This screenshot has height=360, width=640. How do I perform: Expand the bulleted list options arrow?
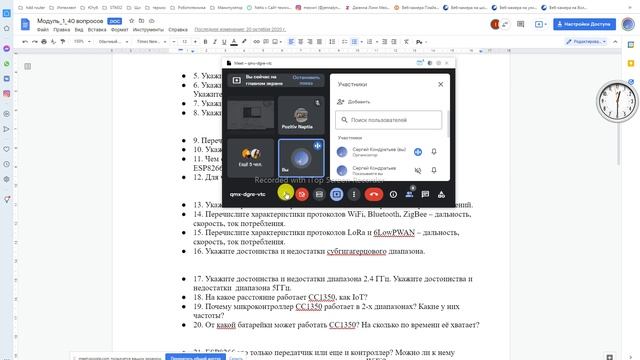pos(361,42)
